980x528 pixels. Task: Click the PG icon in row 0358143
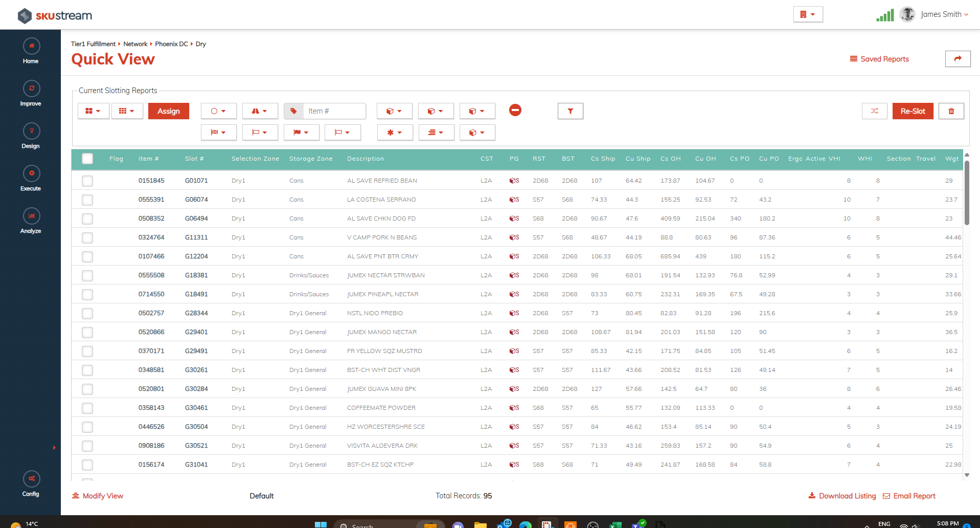(514, 408)
